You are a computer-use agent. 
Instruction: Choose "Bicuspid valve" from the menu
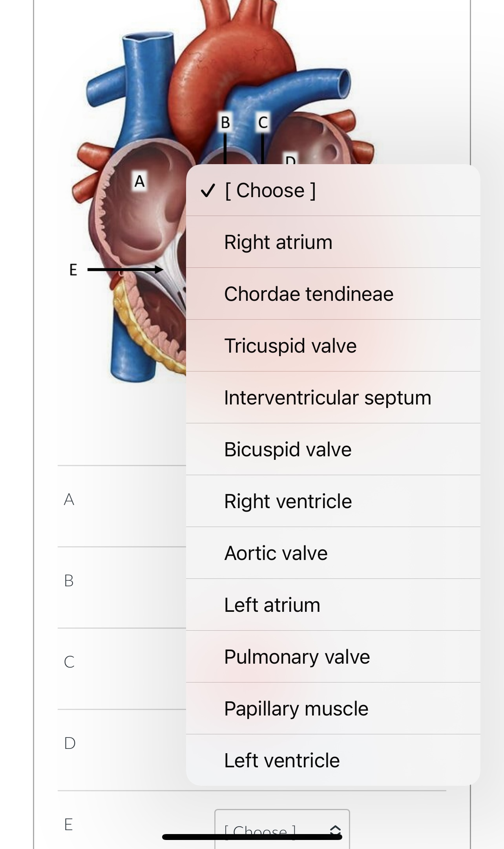tap(288, 449)
